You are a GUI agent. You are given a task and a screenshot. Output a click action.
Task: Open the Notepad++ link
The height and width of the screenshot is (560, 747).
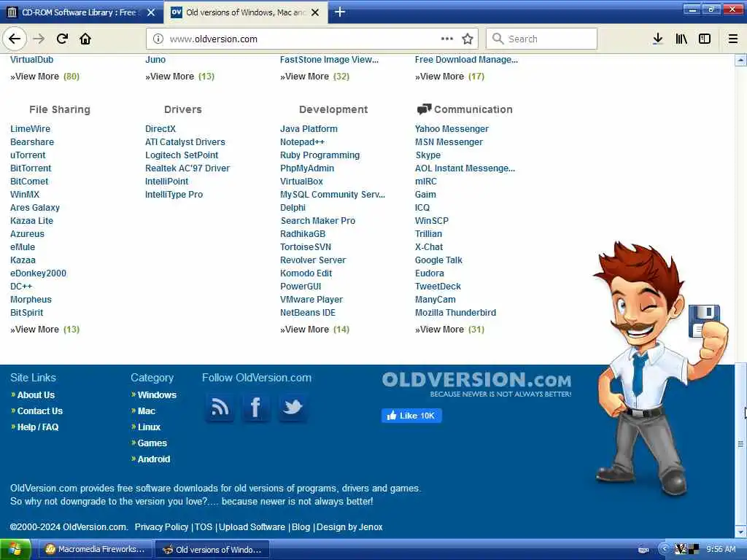click(x=302, y=142)
